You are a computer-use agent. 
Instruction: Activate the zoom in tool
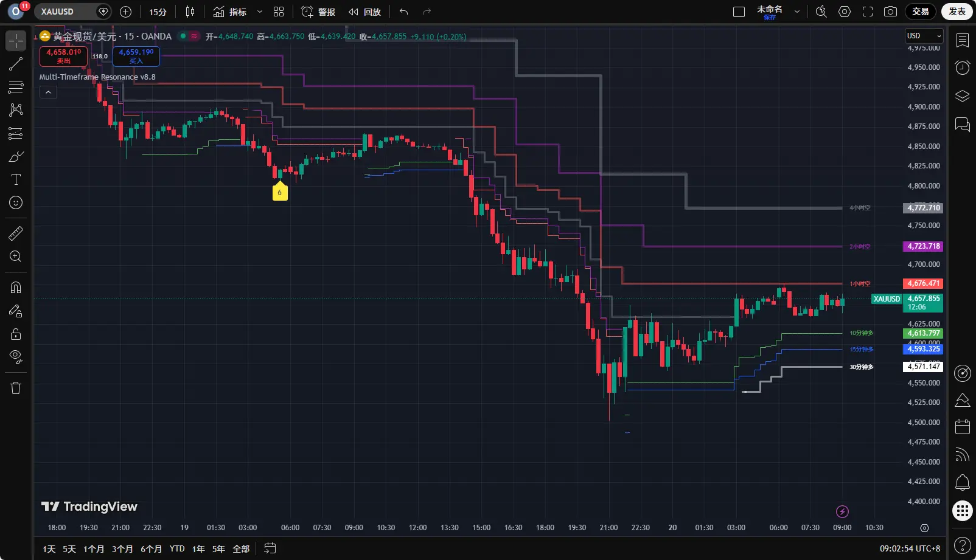pyautogui.click(x=16, y=256)
